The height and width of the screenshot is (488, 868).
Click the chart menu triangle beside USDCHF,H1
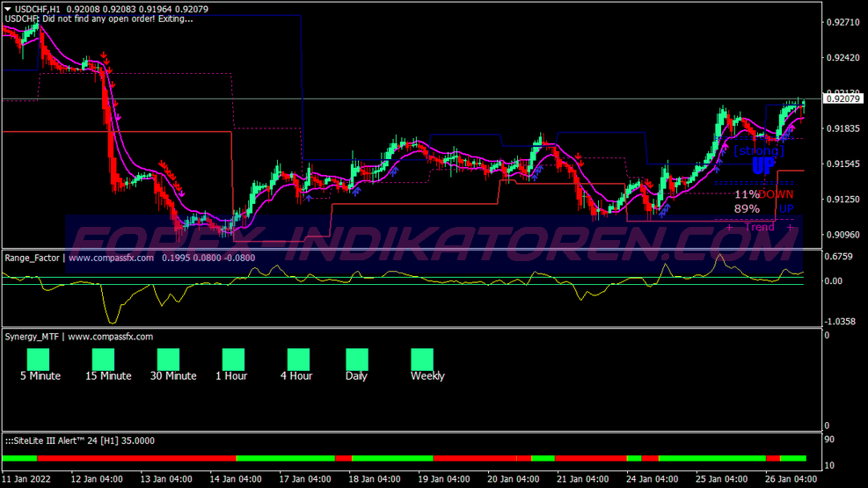tap(8, 9)
